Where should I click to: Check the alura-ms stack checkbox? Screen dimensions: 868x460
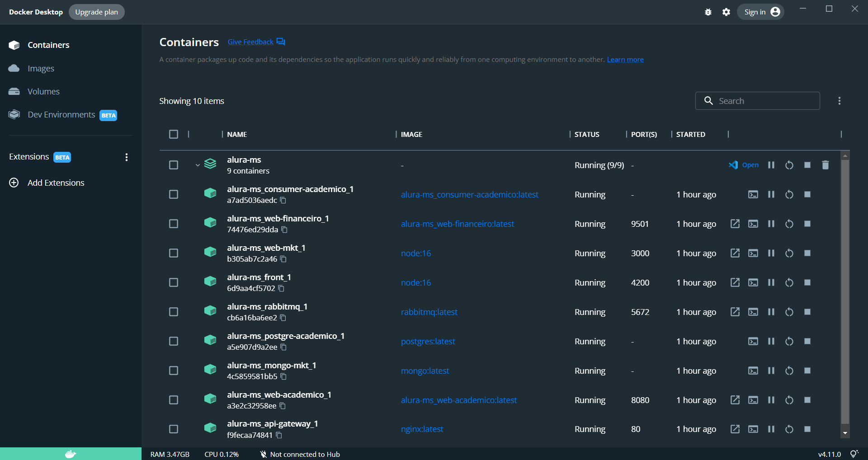174,165
